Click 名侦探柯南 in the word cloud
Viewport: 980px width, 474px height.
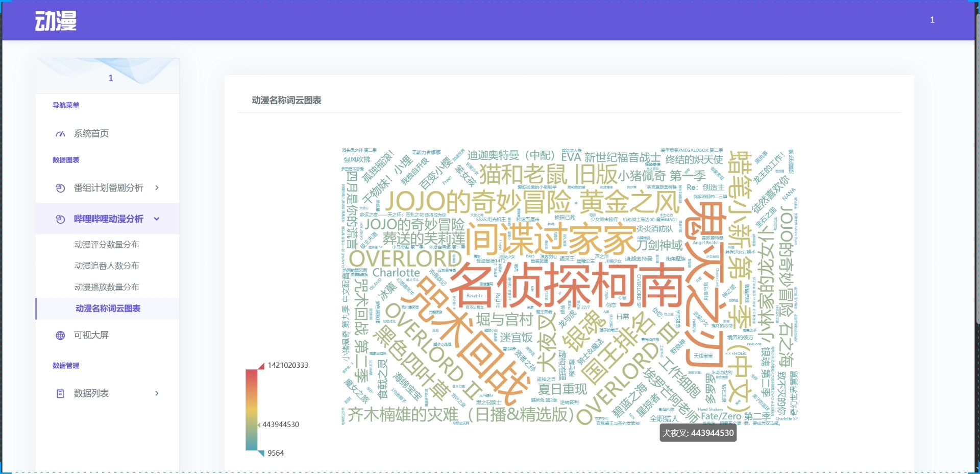(x=567, y=285)
